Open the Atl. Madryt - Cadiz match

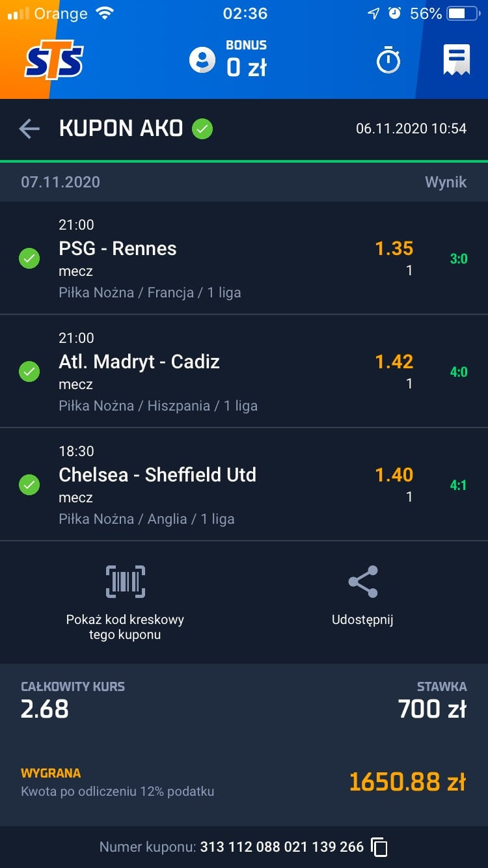pyautogui.click(x=139, y=362)
